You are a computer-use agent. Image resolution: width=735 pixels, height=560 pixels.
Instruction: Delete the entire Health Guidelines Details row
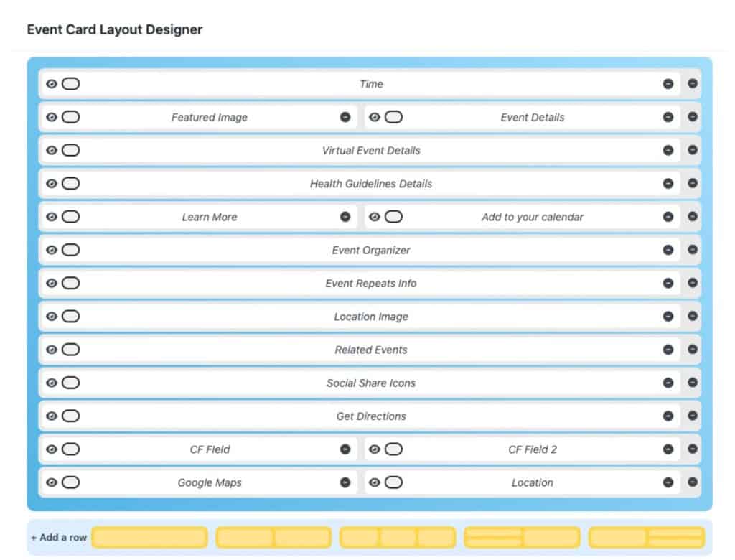693,183
